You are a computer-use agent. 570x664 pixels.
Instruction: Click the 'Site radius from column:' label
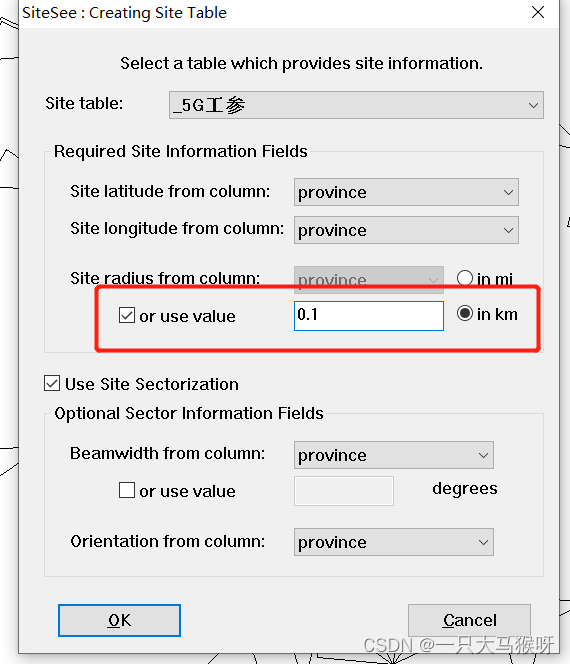(165, 278)
